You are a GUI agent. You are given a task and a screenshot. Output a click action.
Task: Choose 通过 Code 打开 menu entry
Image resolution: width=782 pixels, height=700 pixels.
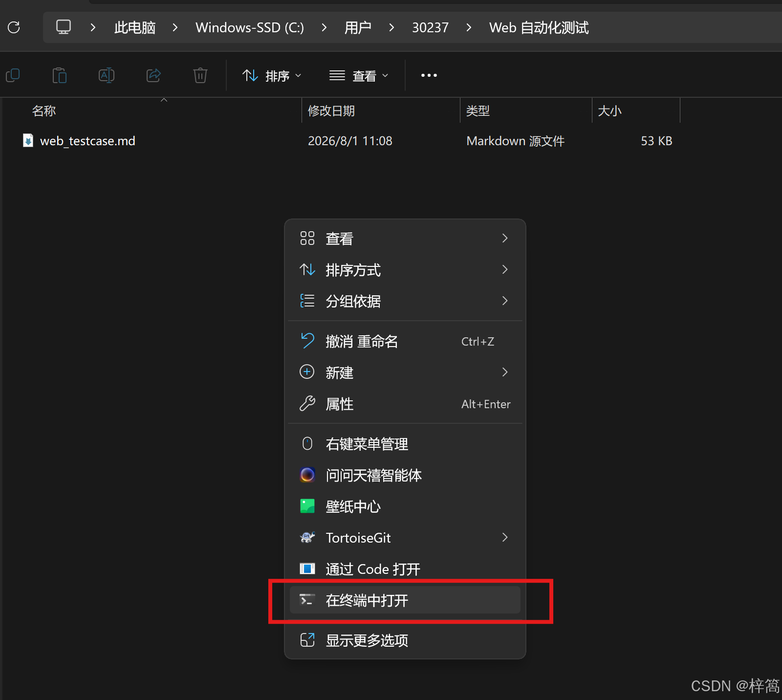(405, 569)
